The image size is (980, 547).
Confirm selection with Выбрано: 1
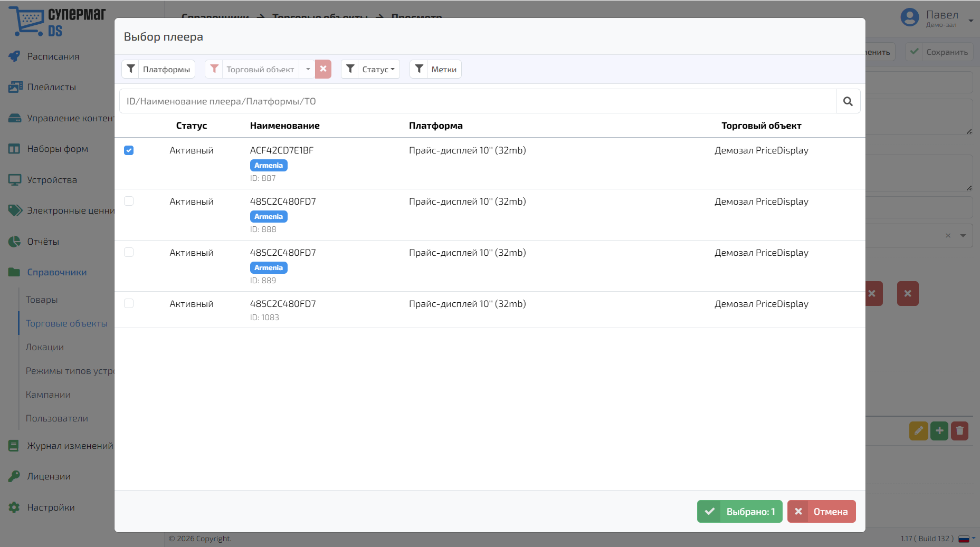[739, 512]
